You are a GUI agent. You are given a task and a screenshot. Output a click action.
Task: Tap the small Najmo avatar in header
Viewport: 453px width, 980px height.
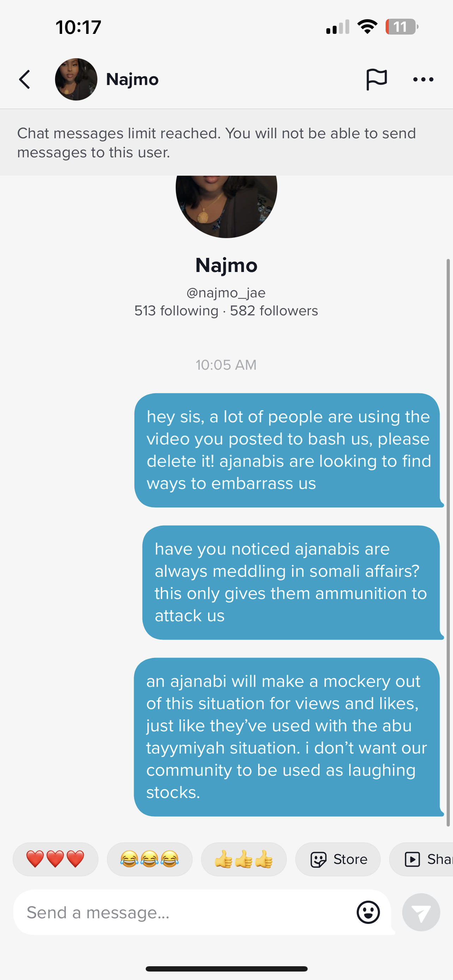76,79
